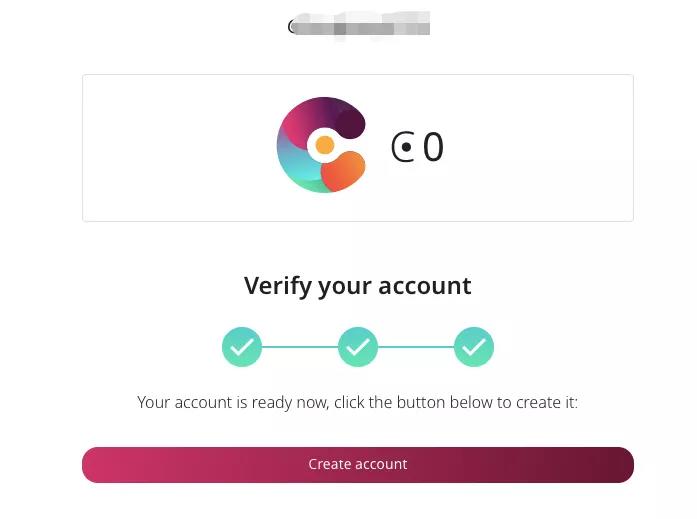Click the line between second and third steps
This screenshot has height=519, width=697.
coord(416,347)
